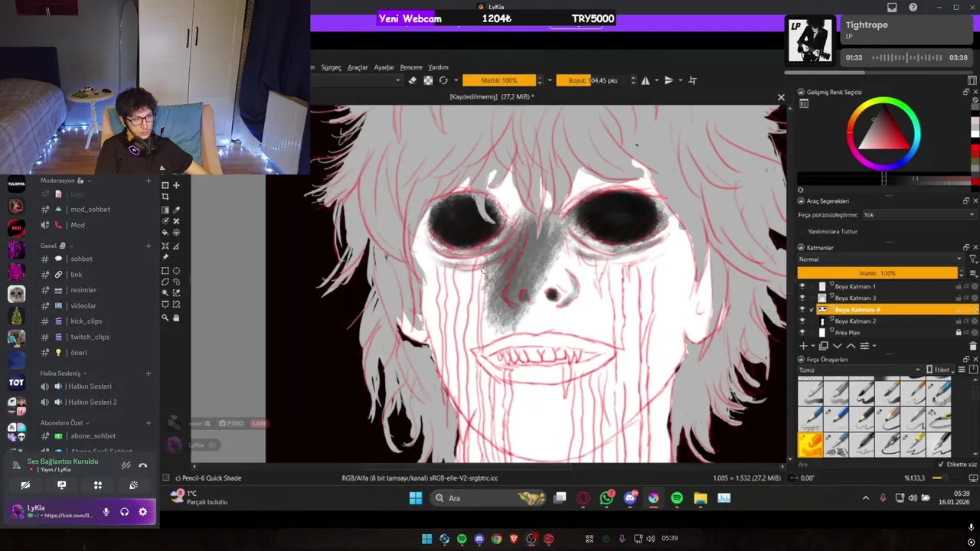Screen dimensions: 980x551
Task: Hide Boya Katmanı 2 layer visibility
Action: 802,321
